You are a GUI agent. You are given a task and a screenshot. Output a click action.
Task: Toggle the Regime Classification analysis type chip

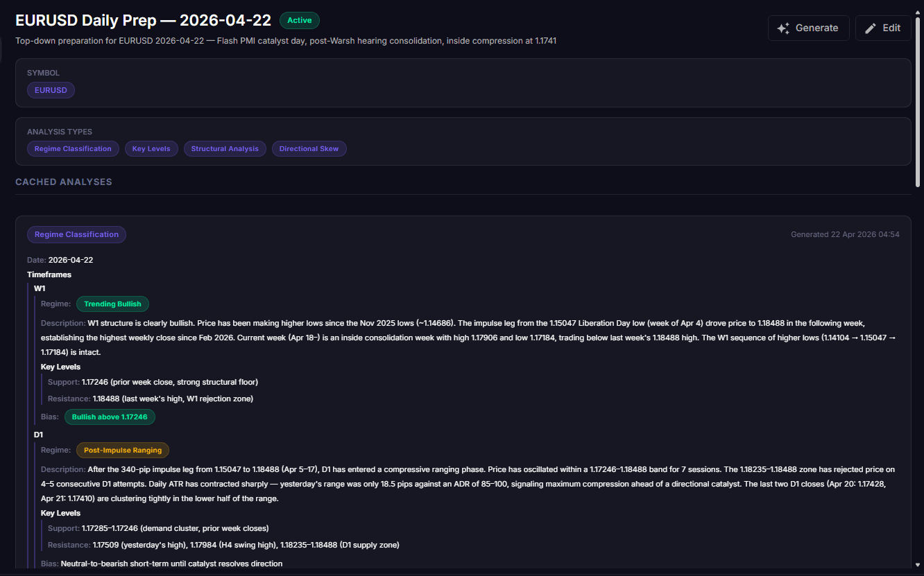73,148
